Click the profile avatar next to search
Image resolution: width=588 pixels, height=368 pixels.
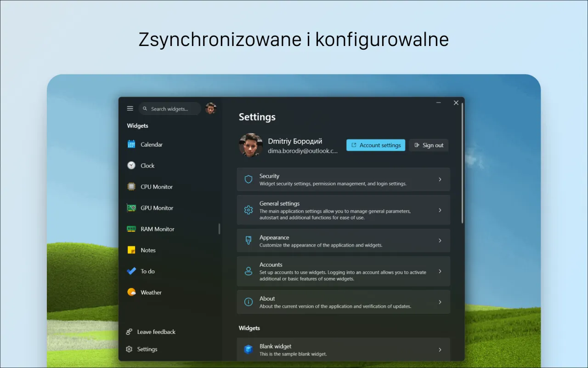pyautogui.click(x=211, y=108)
